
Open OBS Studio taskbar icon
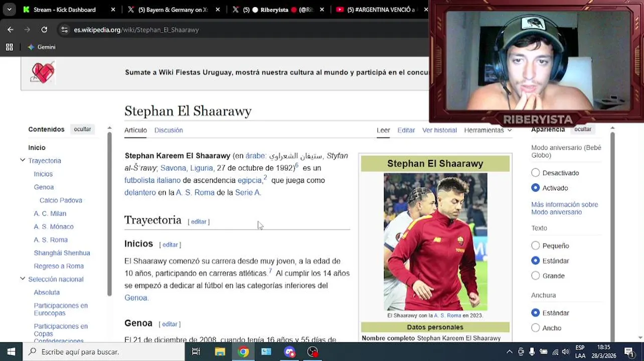(x=312, y=351)
